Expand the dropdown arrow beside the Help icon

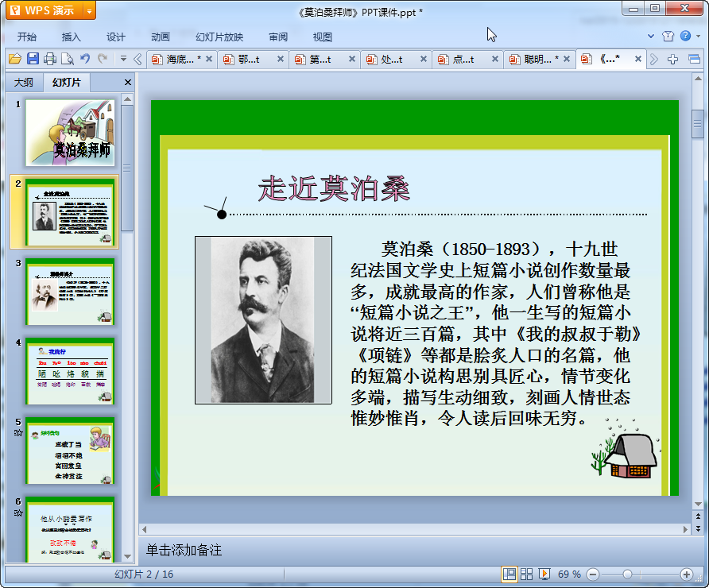(x=697, y=36)
